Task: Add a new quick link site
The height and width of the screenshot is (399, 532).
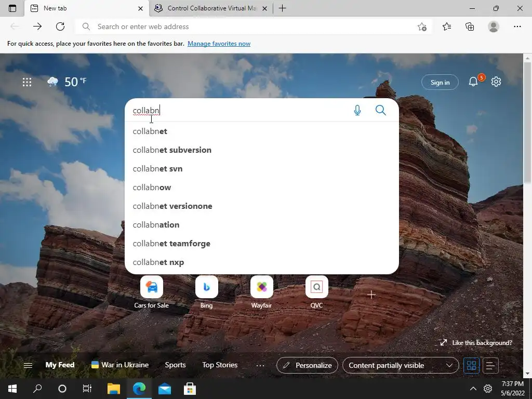Action: 371,295
